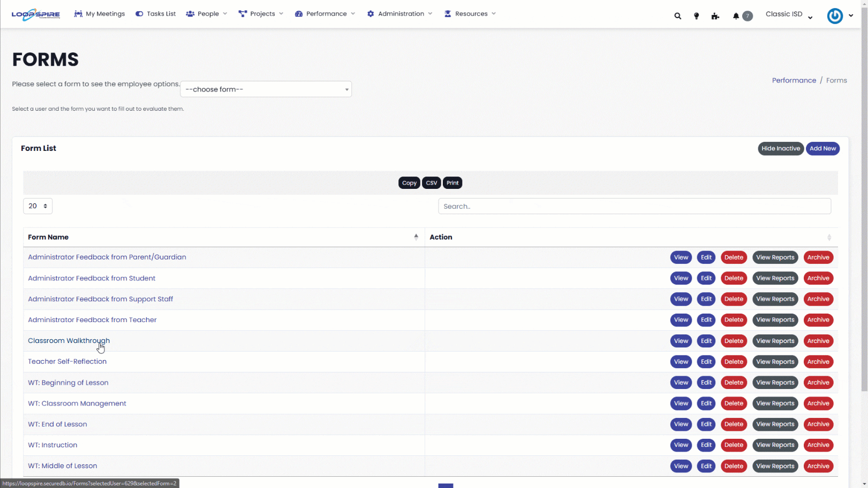
Task: Open the notifications bell
Action: (736, 16)
